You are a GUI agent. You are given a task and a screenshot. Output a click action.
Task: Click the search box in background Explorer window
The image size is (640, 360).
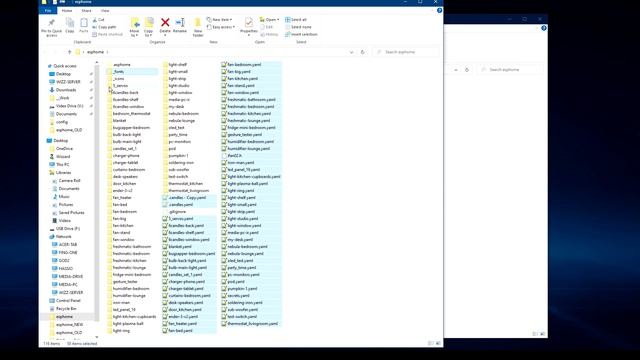511,70
